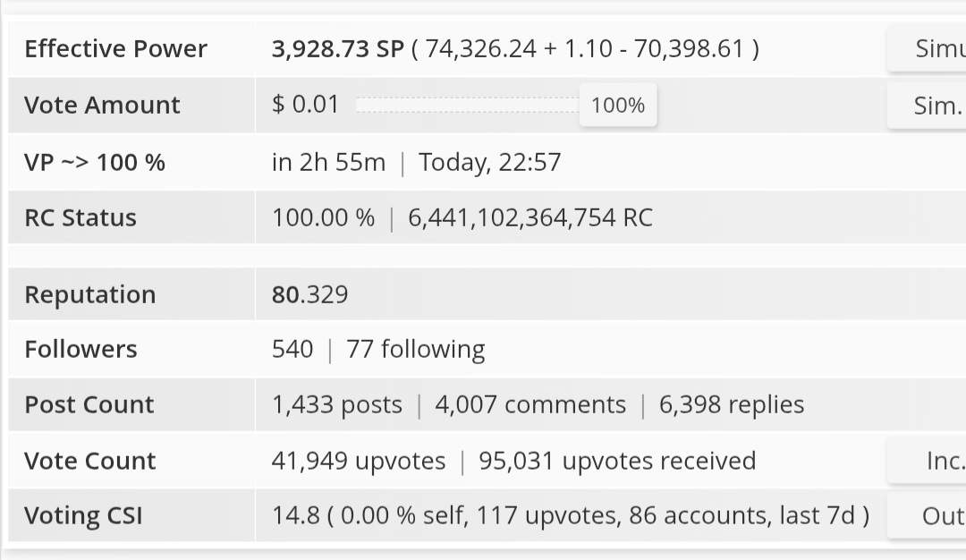Click the Today, 22:57 recharge time
Viewport: 966px width, 560px height.
point(489,162)
